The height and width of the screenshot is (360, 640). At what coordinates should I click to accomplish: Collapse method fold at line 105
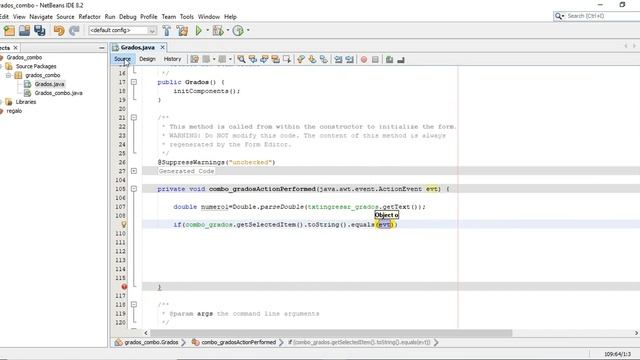coord(134,189)
